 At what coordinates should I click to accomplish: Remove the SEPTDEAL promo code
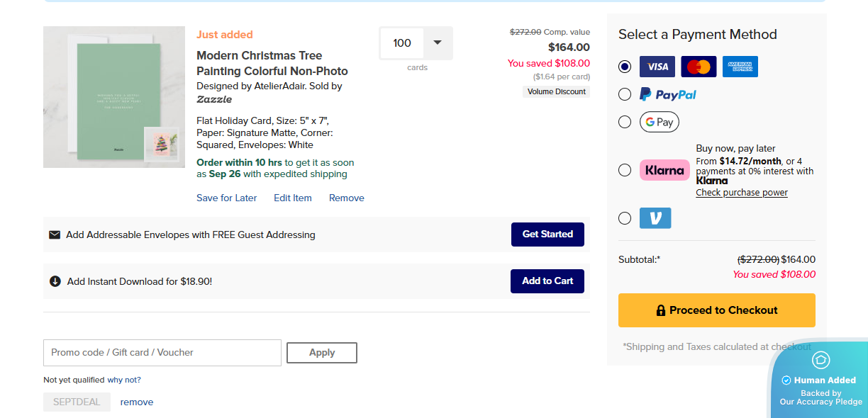tap(136, 402)
